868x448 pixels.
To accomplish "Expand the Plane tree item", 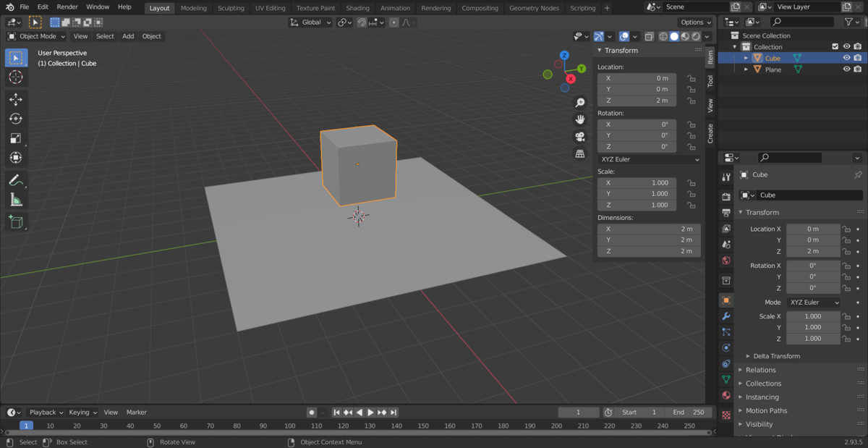I will (746, 69).
